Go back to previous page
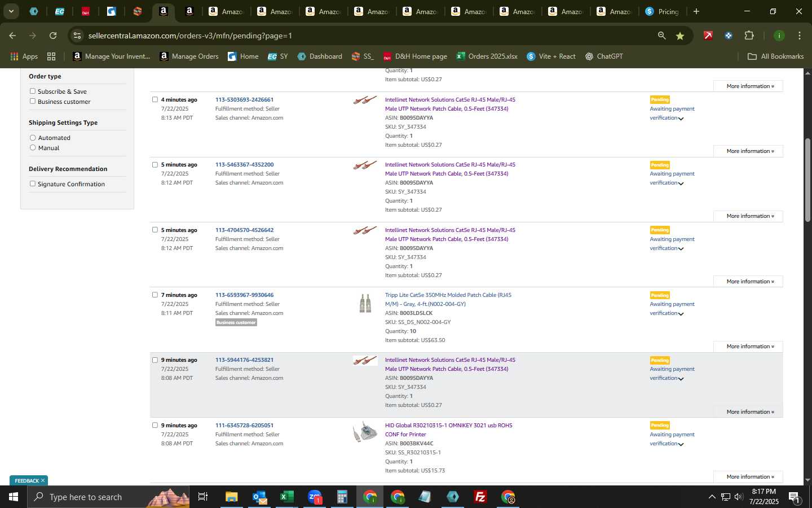This screenshot has width=812, height=508. pyautogui.click(x=12, y=36)
